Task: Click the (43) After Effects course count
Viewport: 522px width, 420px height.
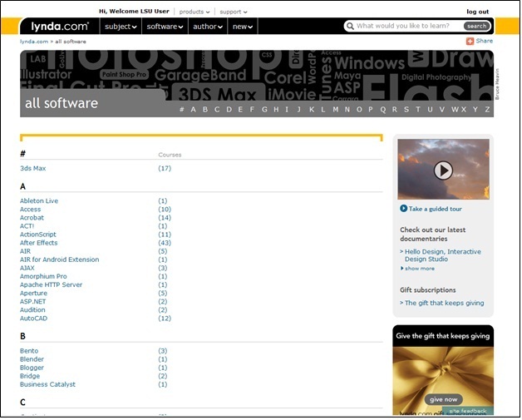Action: [165, 243]
